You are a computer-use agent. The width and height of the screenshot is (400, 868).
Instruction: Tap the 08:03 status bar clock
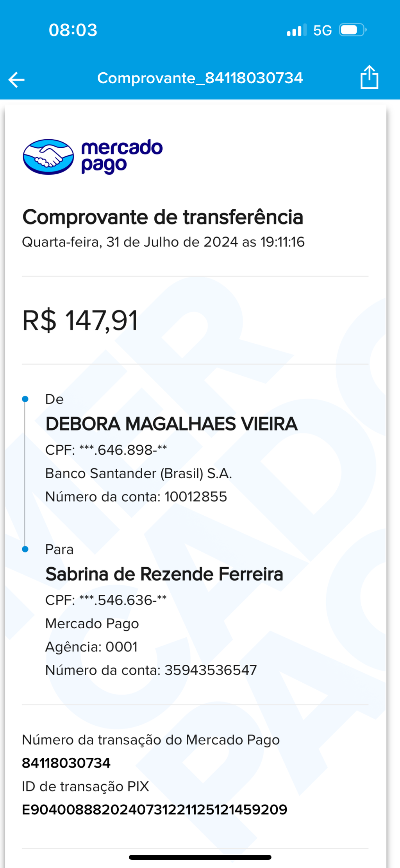coord(73,30)
